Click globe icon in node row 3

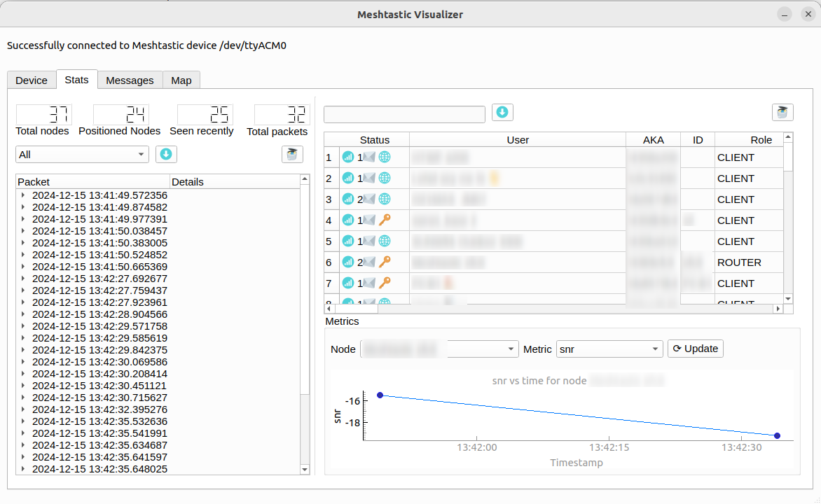coord(385,199)
